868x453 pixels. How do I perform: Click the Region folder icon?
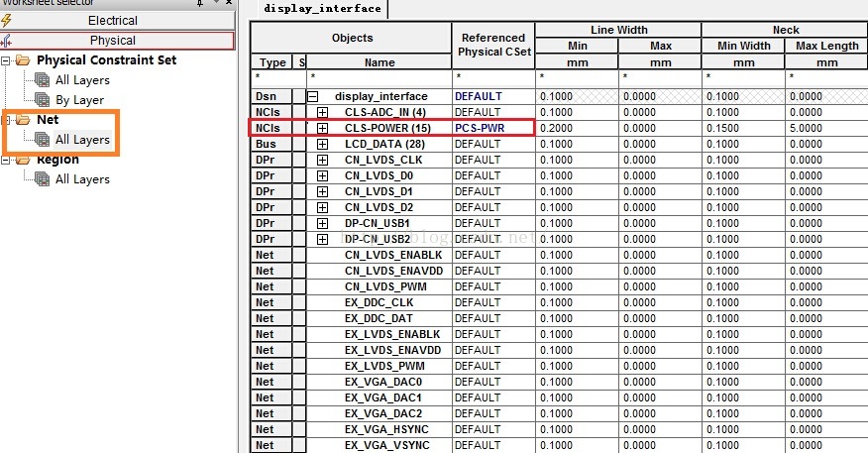[x=23, y=160]
